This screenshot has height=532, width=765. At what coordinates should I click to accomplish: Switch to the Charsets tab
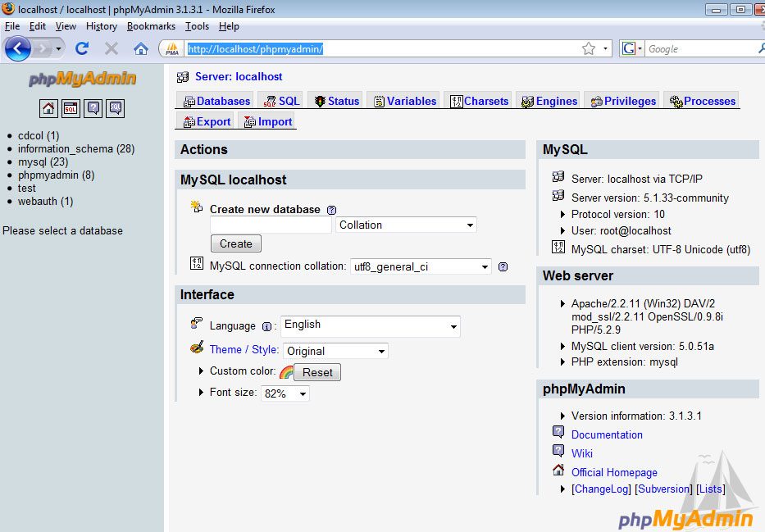(479, 101)
